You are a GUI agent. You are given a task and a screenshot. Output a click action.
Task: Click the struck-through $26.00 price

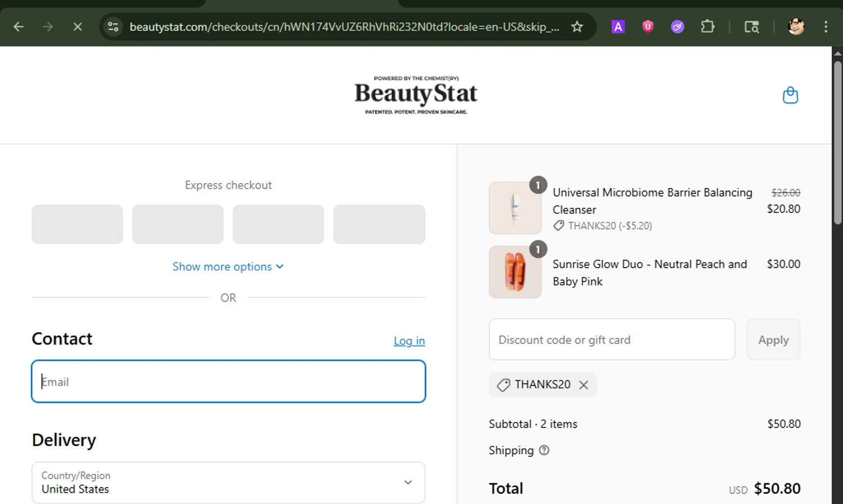click(786, 193)
